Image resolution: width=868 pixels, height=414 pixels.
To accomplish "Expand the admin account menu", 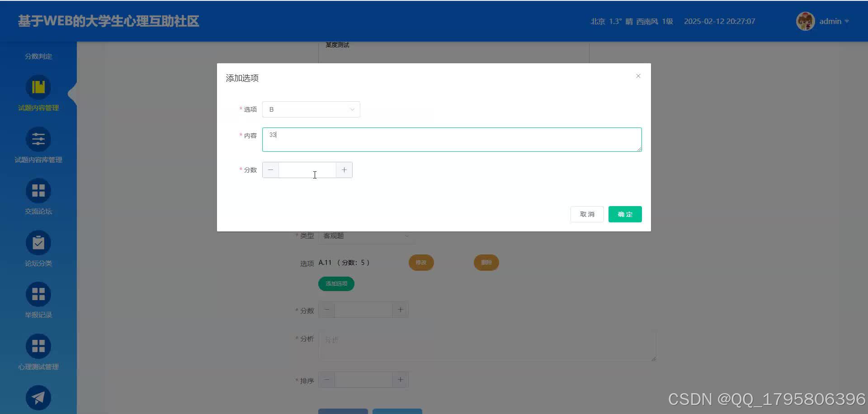I will [x=833, y=21].
